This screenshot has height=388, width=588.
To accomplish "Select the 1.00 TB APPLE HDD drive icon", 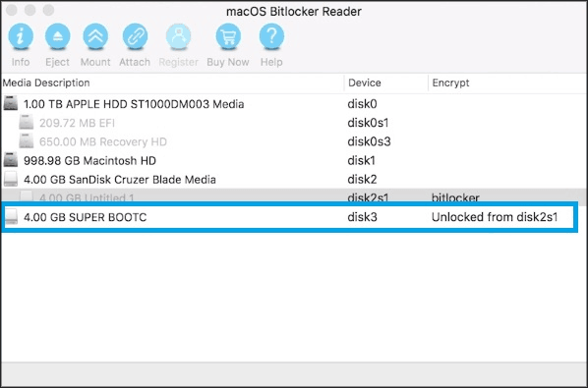I will [x=11, y=103].
